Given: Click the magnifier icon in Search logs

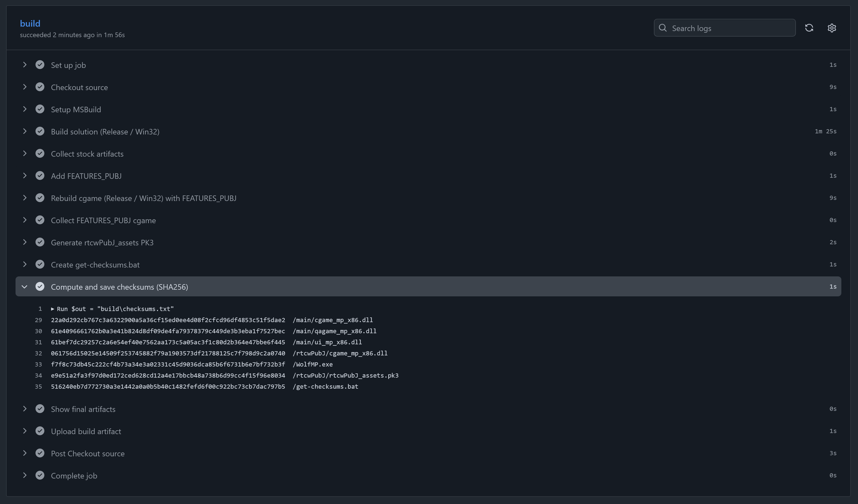Looking at the screenshot, I should (x=662, y=28).
